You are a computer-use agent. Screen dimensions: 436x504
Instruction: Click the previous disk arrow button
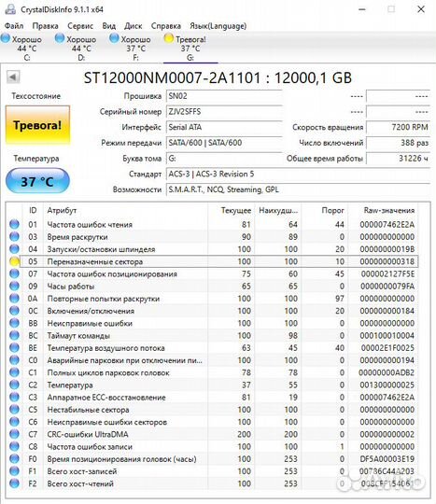(x=13, y=77)
